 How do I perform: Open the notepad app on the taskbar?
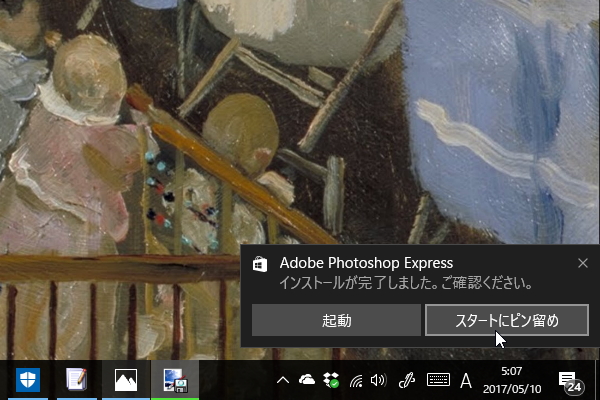click(x=76, y=380)
